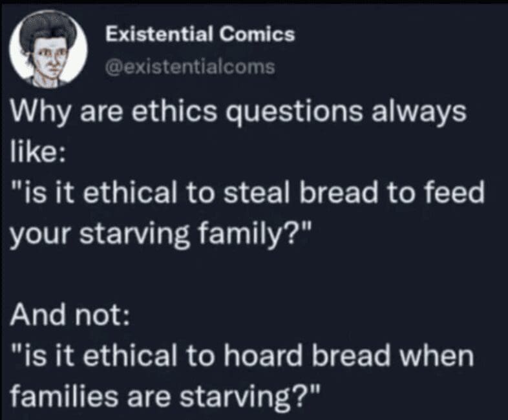Click the @existentialcoms handle
508x420 pixels.
[190, 66]
